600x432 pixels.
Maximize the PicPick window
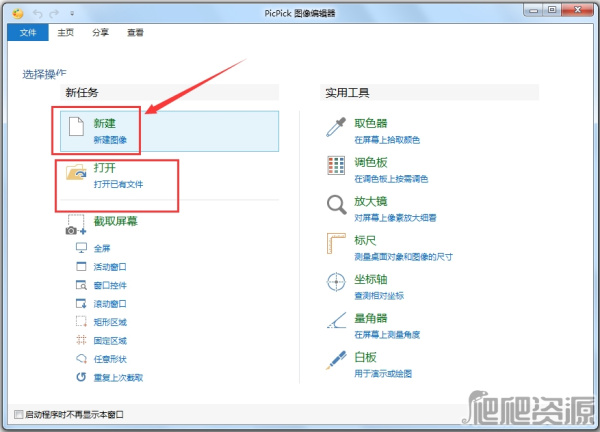coord(552,10)
